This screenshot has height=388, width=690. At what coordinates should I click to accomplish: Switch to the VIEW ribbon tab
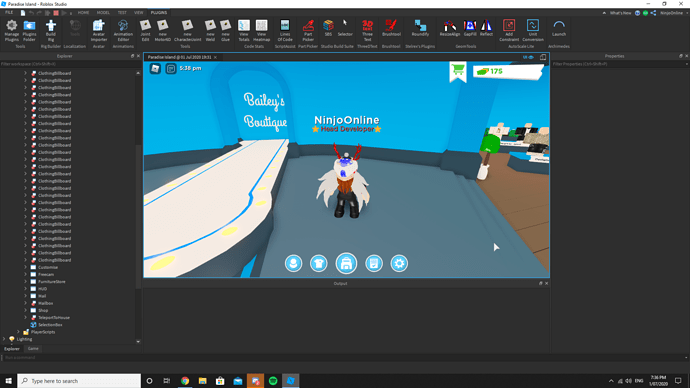(138, 13)
